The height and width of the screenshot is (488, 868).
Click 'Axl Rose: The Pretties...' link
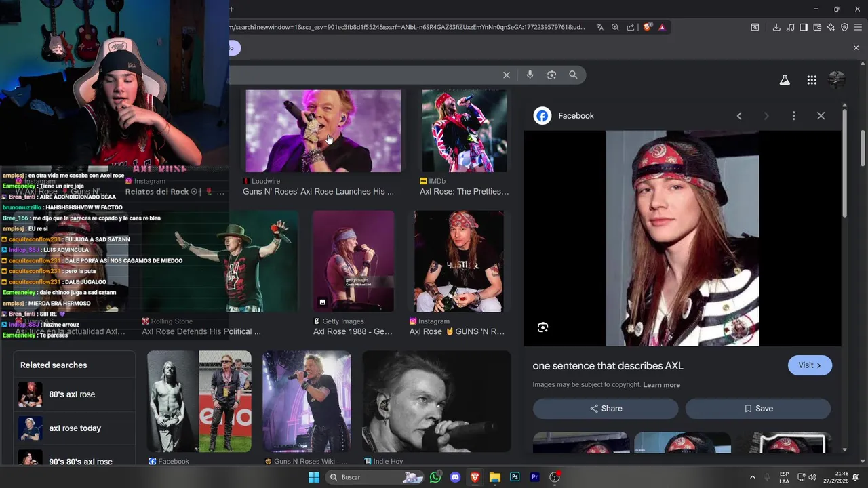[x=464, y=192]
